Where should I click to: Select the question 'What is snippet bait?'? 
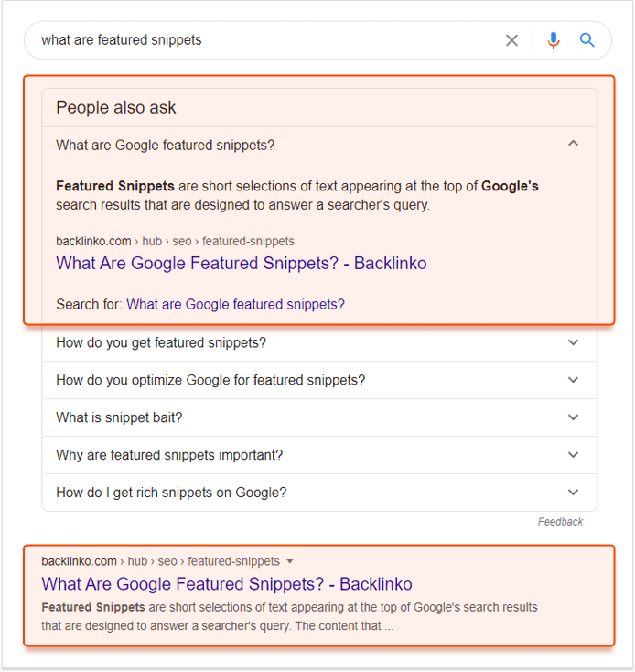(119, 417)
